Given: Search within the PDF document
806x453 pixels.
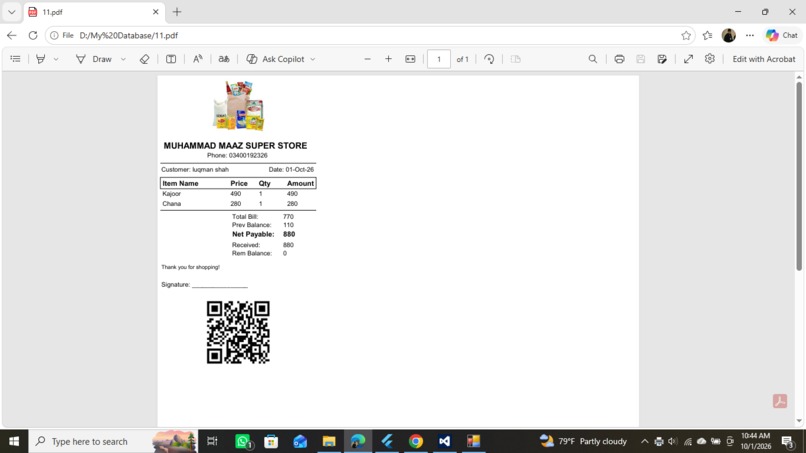Looking at the screenshot, I should point(593,59).
